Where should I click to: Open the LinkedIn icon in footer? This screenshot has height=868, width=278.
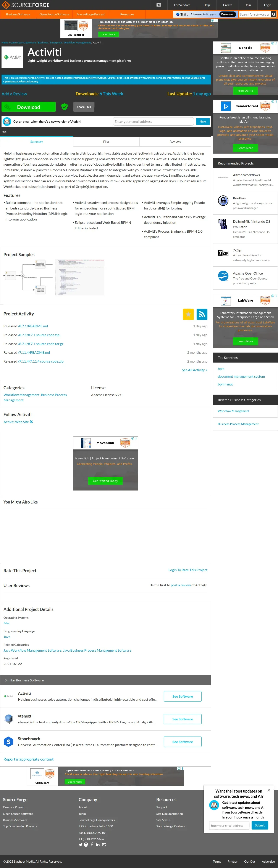[97, 845]
